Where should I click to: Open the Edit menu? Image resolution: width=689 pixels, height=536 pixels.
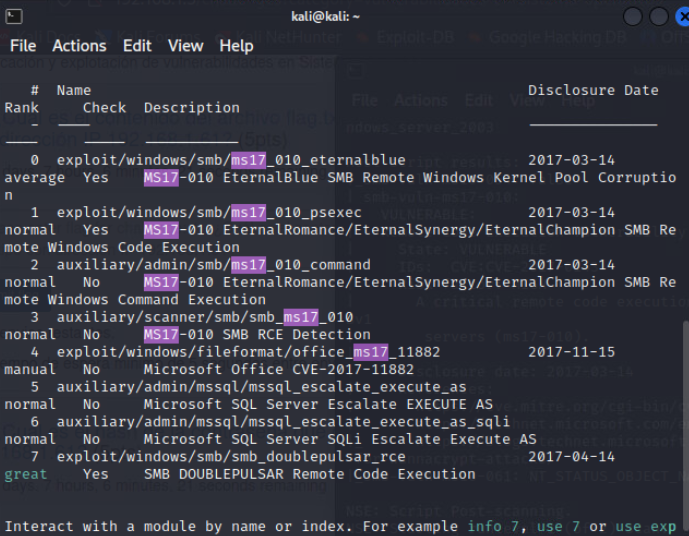point(137,46)
